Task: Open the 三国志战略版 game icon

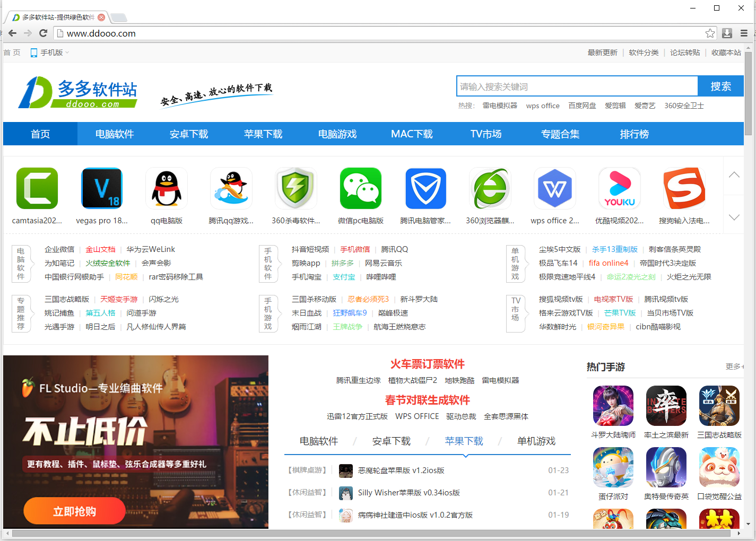Action: point(719,406)
